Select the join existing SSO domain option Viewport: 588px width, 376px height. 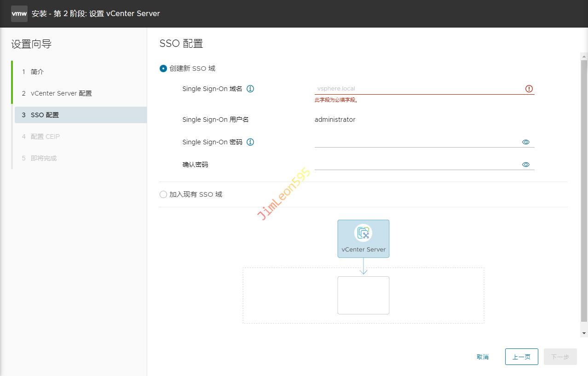click(x=163, y=194)
